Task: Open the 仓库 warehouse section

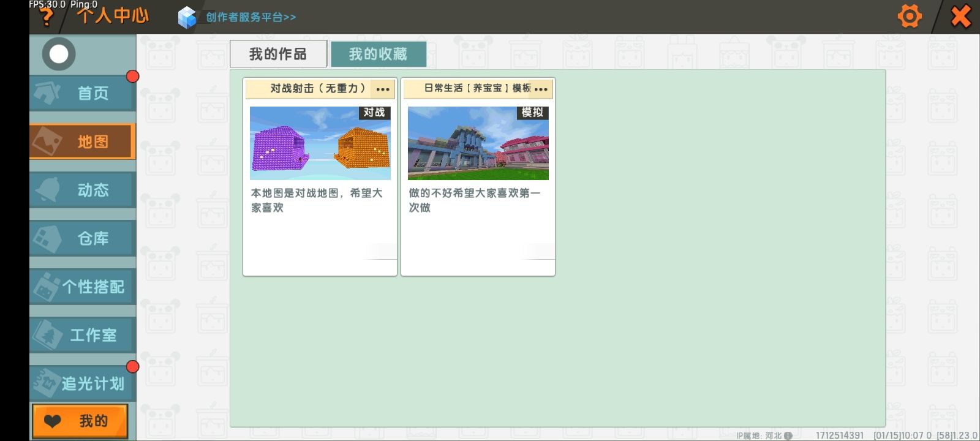Action: [x=82, y=238]
